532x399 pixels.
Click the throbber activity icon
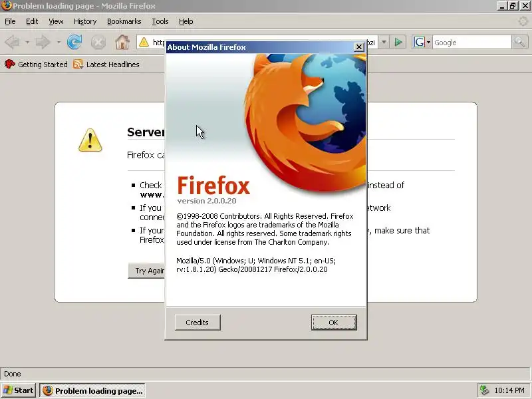point(523,21)
